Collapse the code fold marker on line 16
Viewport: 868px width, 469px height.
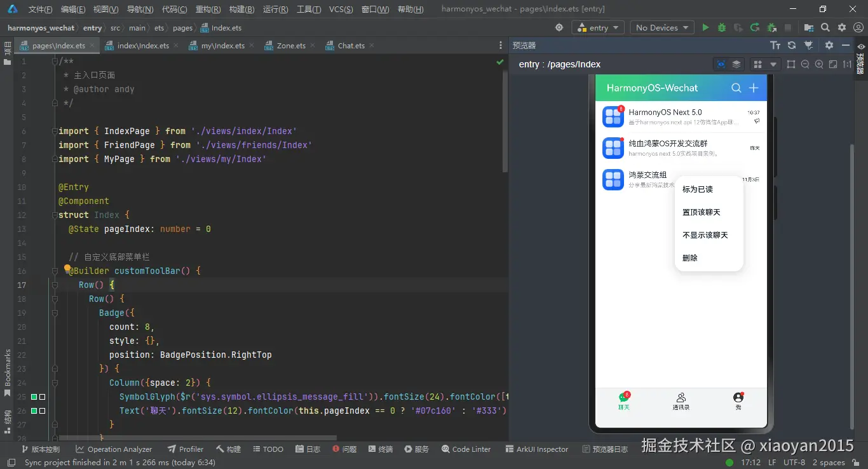tap(54, 271)
